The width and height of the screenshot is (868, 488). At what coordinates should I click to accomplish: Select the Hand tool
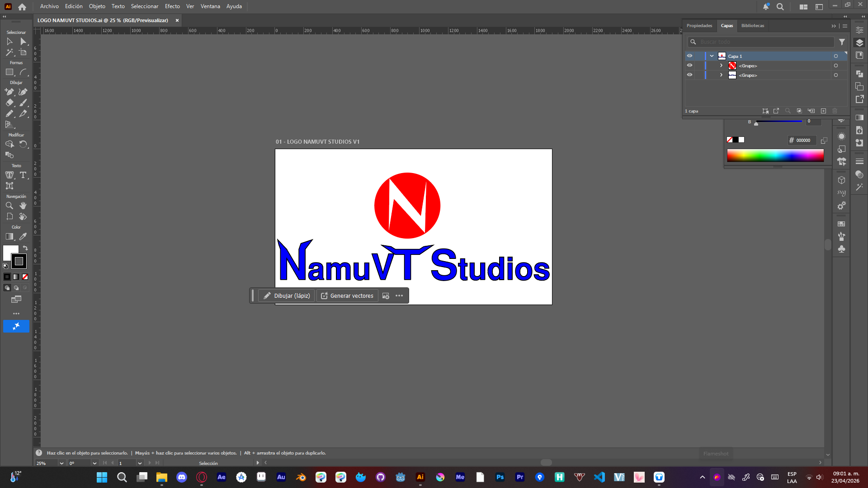(23, 206)
